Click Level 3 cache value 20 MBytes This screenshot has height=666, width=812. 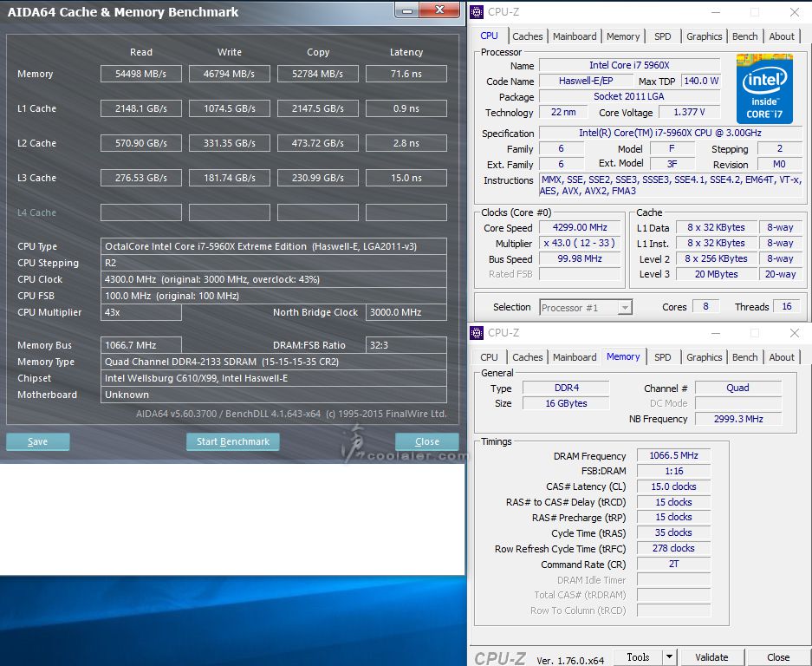pyautogui.click(x=716, y=274)
